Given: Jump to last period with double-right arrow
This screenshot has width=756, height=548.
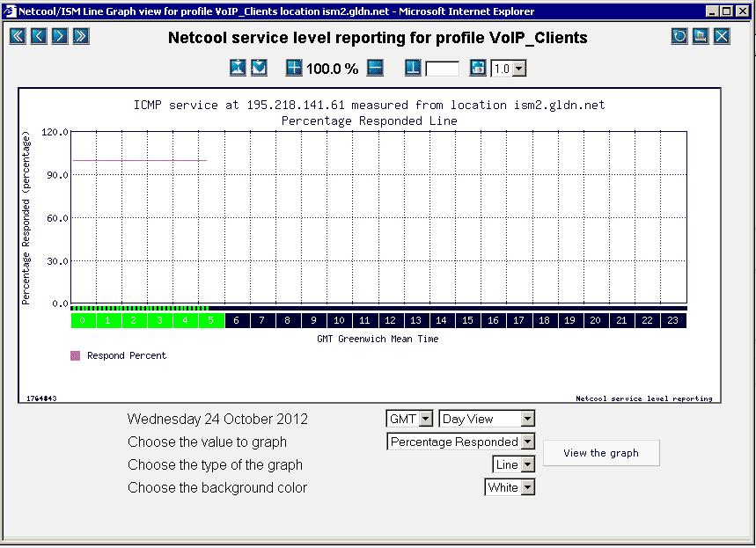Looking at the screenshot, I should pyautogui.click(x=81, y=36).
